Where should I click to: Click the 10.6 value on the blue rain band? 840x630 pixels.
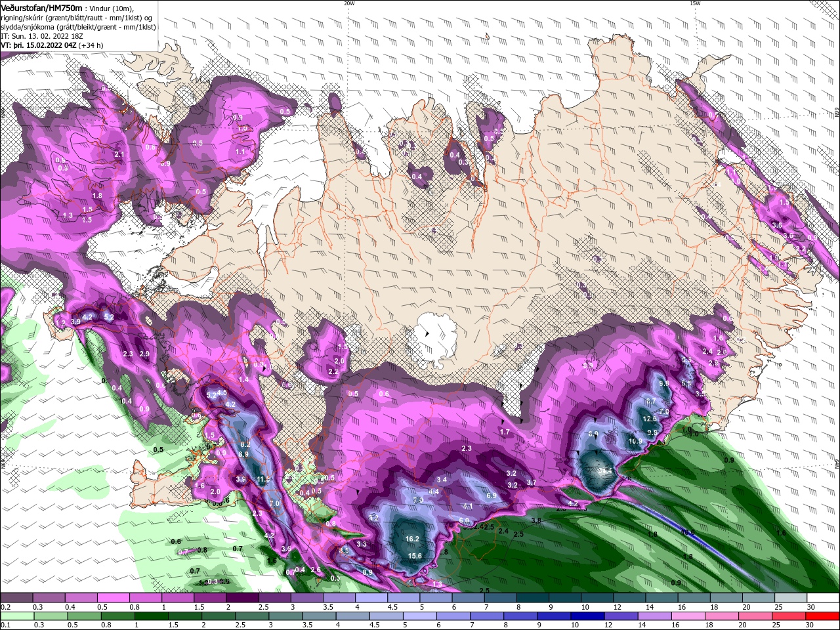pyautogui.click(x=687, y=532)
